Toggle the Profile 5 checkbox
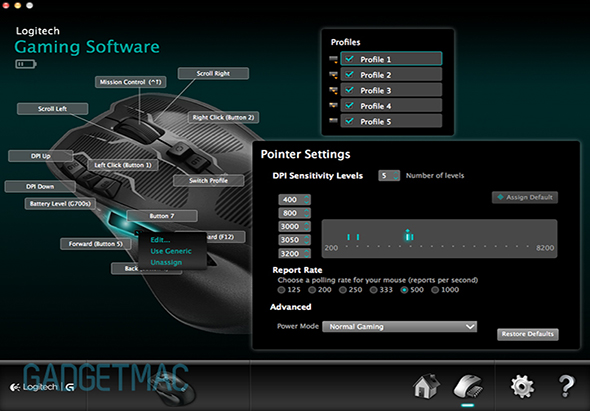This screenshot has width=590, height=411. [x=350, y=121]
